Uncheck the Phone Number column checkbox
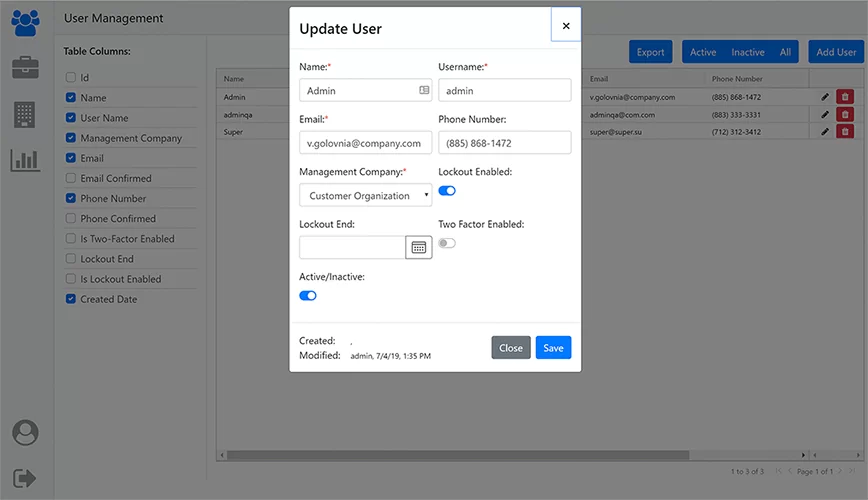The image size is (868, 500). (x=71, y=198)
